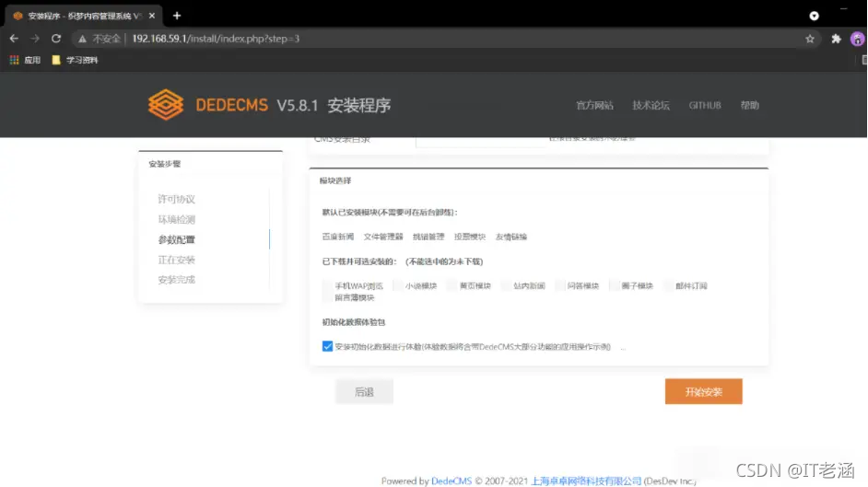Select the 安装完成 step
The width and height of the screenshot is (868, 487).
tap(177, 280)
